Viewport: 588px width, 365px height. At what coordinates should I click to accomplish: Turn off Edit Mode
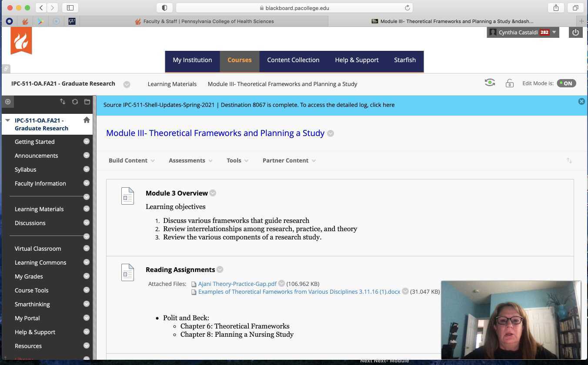click(566, 83)
